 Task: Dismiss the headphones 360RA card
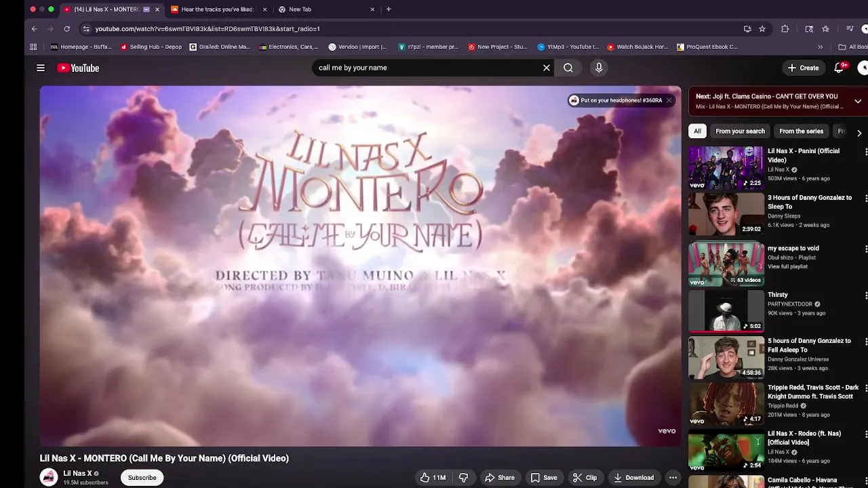click(669, 100)
